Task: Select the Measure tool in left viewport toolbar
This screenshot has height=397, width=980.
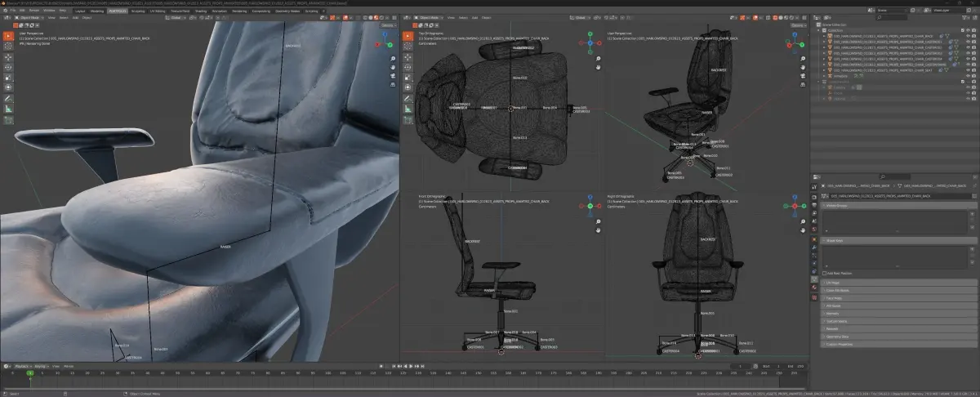Action: 8,109
